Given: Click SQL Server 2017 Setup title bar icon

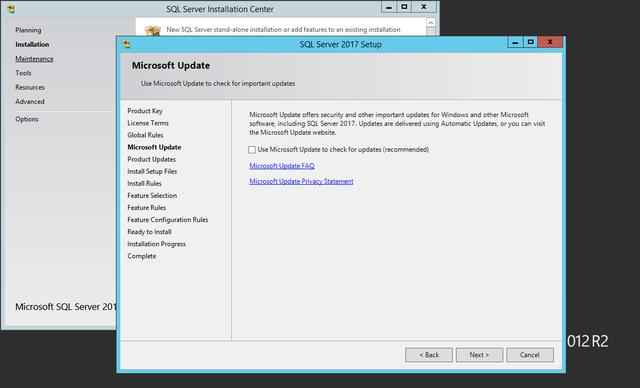Looking at the screenshot, I should 127,44.
